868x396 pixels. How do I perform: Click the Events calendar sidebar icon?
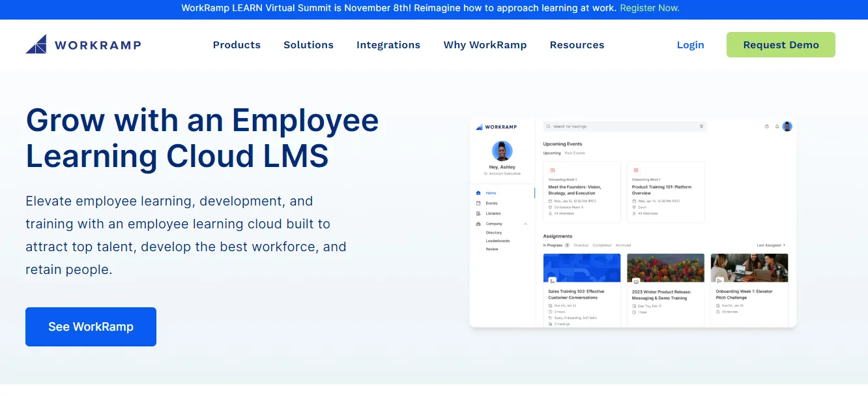click(x=478, y=204)
